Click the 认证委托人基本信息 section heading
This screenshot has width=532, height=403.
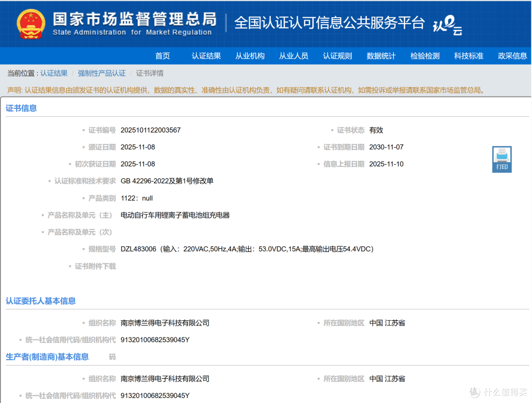click(41, 301)
